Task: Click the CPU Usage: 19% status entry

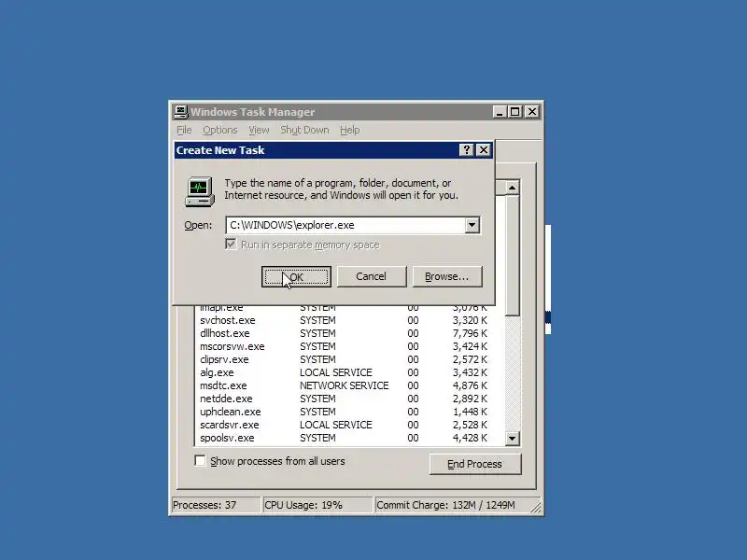Action: [x=317, y=505]
